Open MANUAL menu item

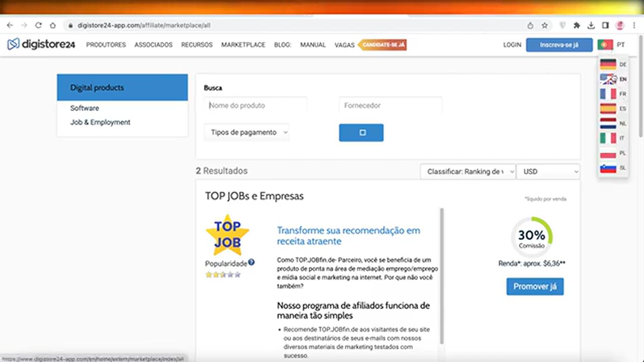[313, 45]
